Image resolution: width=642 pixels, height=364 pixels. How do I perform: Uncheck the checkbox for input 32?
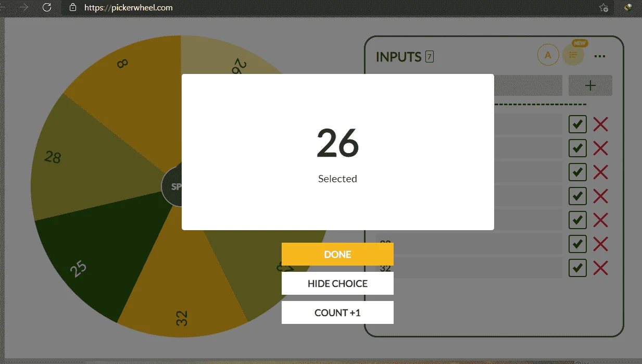(x=577, y=268)
